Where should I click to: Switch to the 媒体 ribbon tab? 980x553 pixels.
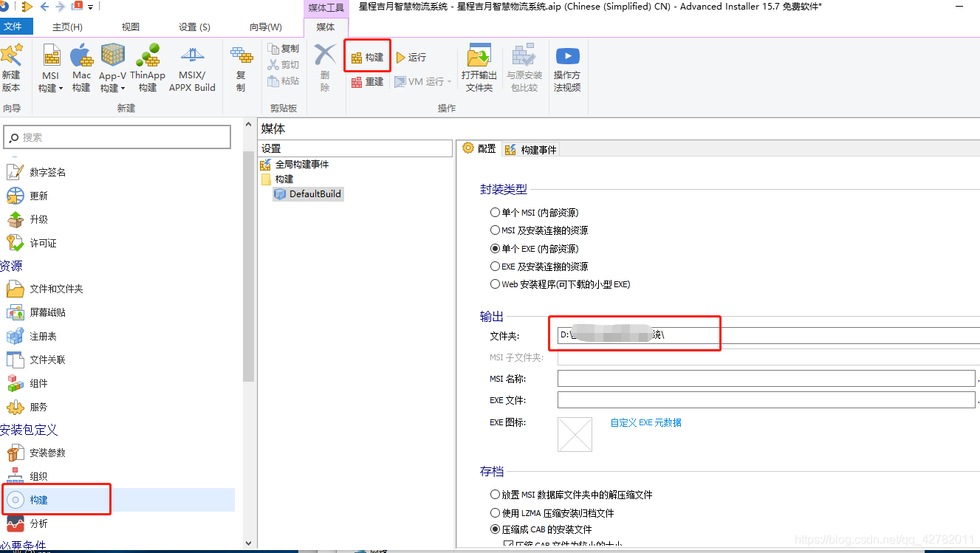[x=325, y=27]
